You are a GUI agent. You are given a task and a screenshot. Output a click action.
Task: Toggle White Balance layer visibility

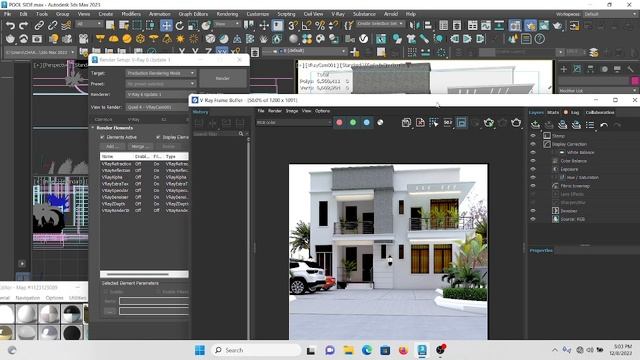point(533,152)
